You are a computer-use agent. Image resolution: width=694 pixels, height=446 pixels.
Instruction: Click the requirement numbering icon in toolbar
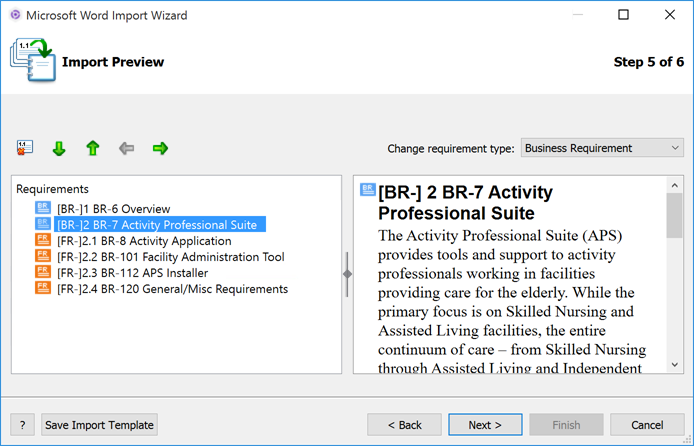[x=25, y=148]
